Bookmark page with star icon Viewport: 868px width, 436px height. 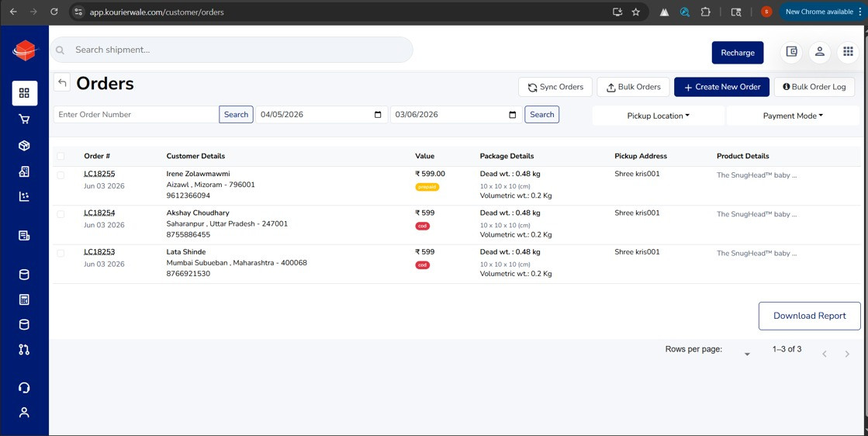click(636, 12)
